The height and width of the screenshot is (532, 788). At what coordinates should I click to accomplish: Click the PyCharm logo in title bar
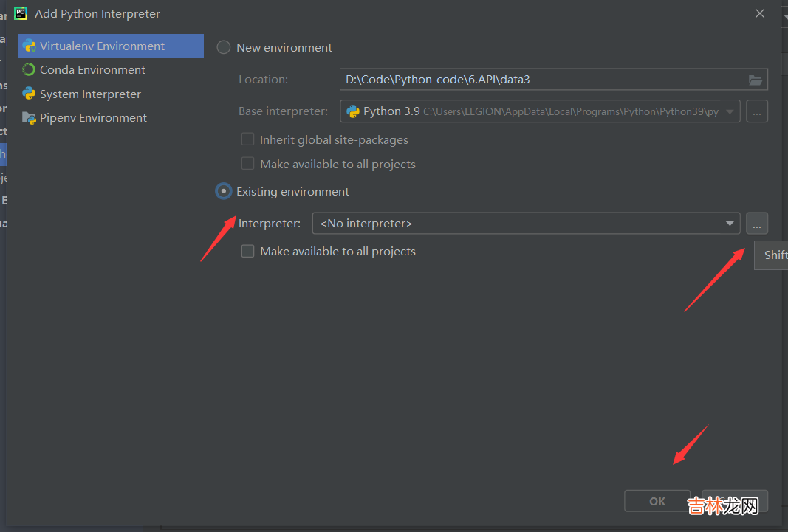[21, 13]
